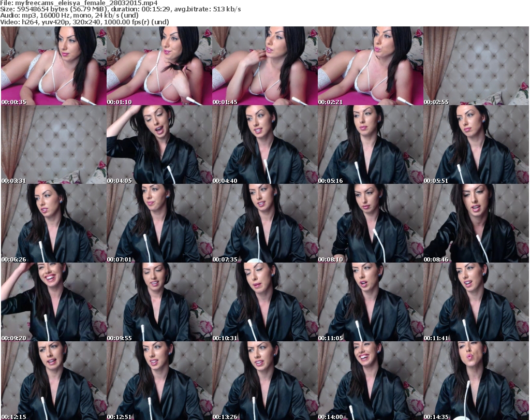Select the thumbnail stamped 00:00:35
The width and height of the screenshot is (530, 420).
coord(54,66)
